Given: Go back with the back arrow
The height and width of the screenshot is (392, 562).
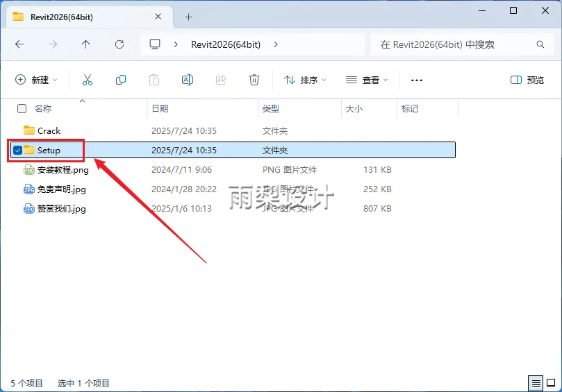Looking at the screenshot, I should pyautogui.click(x=19, y=44).
